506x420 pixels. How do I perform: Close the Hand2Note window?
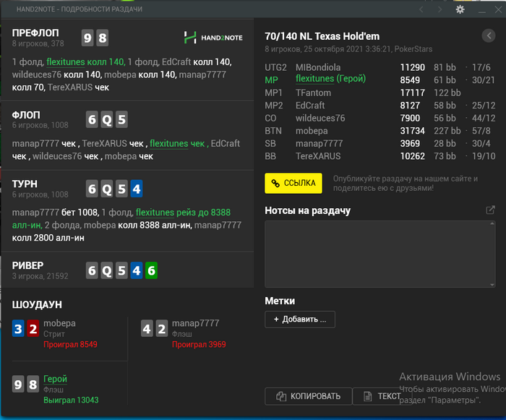tap(498, 9)
